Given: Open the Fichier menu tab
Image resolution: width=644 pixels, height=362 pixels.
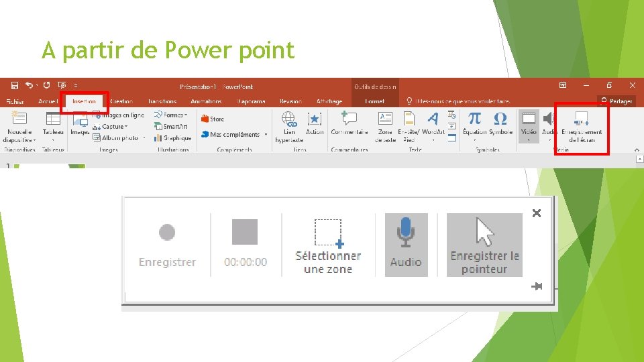Looking at the screenshot, I should coord(15,101).
